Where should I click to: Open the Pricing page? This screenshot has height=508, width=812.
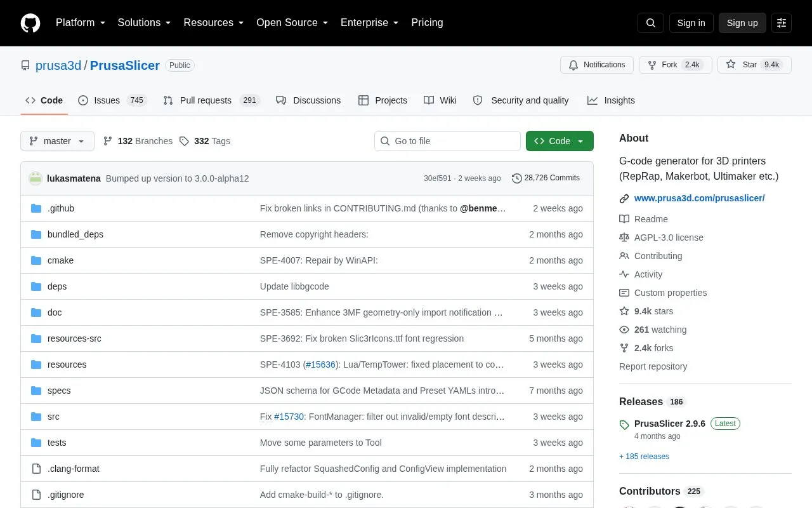pos(427,23)
